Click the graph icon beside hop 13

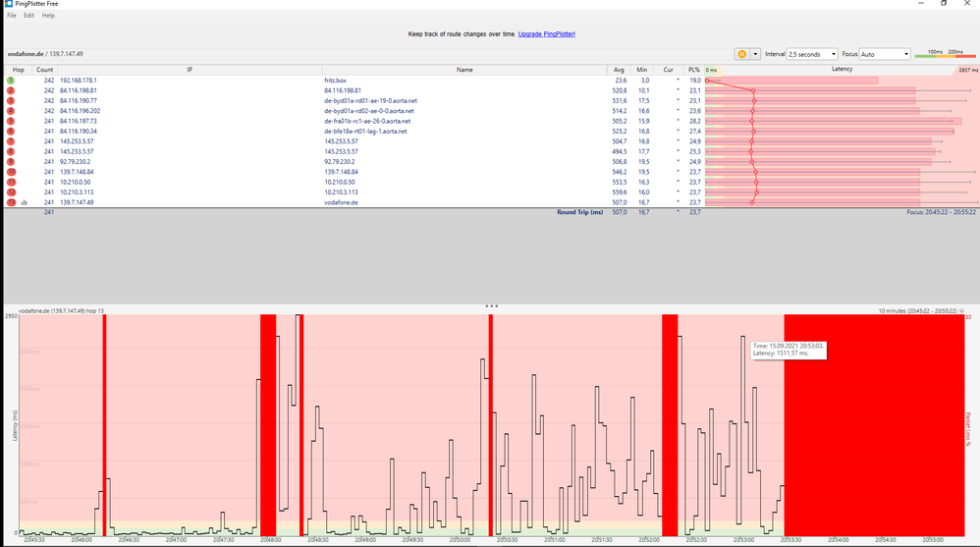pyautogui.click(x=25, y=202)
